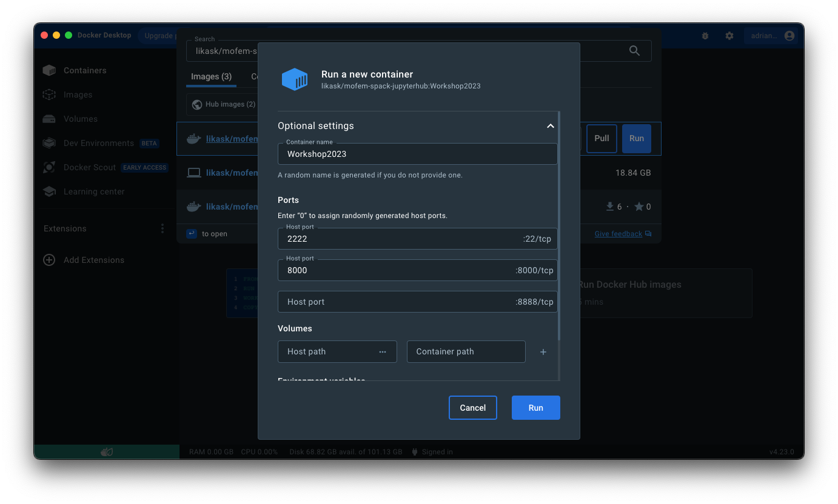838x504 pixels.
Task: Click the search magnifier icon
Action: pyautogui.click(x=634, y=51)
